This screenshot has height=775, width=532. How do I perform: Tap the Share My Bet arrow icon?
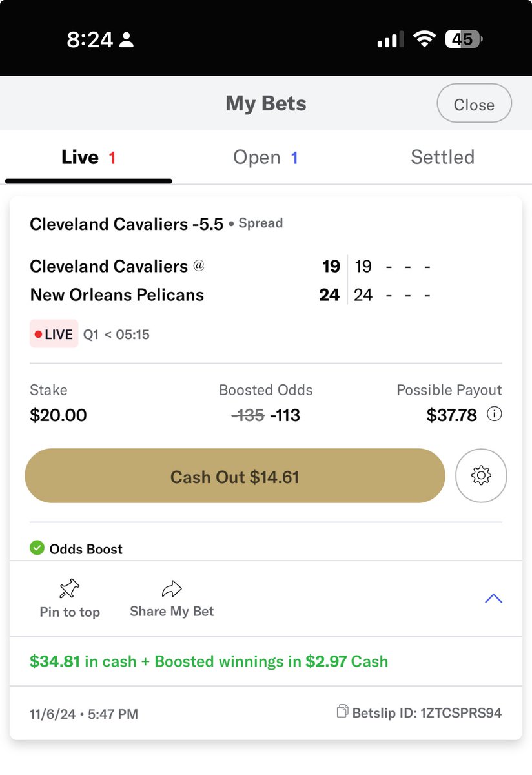click(x=172, y=588)
